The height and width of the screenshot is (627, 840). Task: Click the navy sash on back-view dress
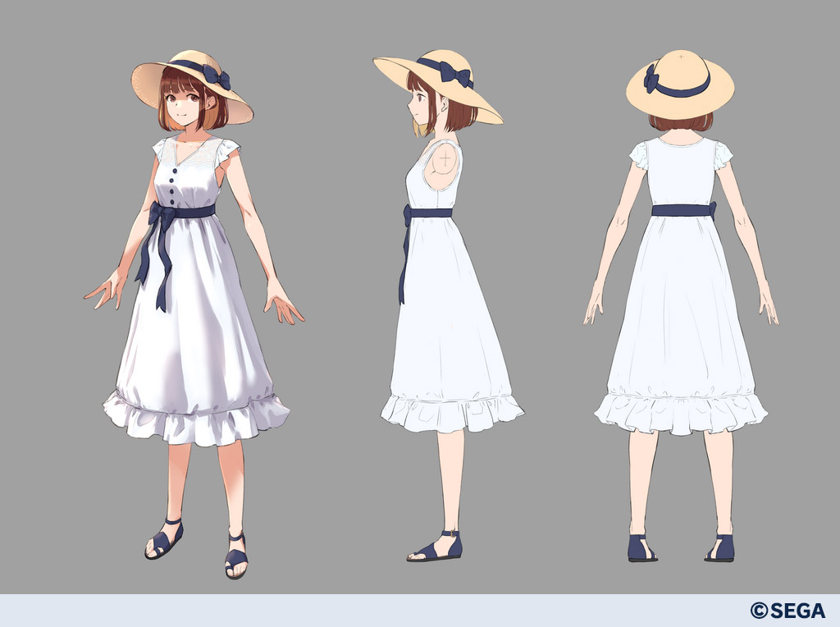click(x=682, y=210)
